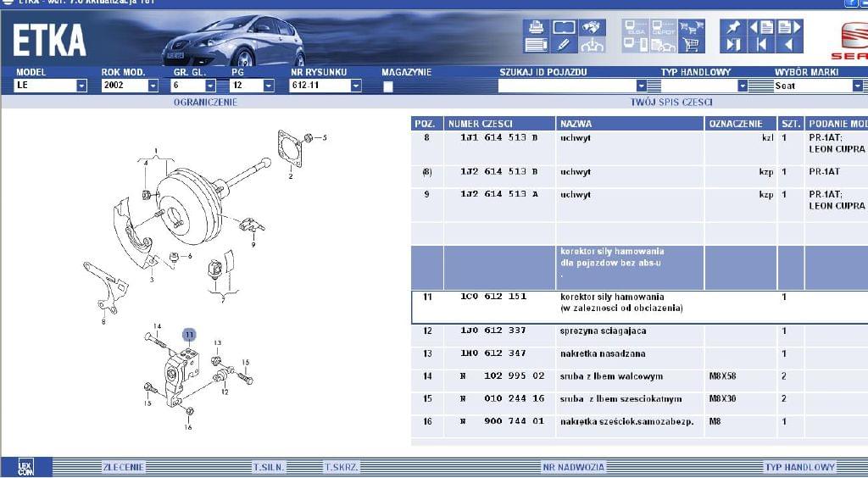
Task: Click diagram label 8 near the bracket
Action: 103,321
